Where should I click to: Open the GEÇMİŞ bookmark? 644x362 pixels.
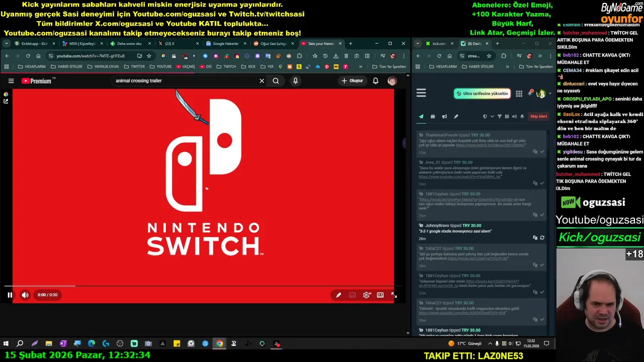[x=186, y=66]
